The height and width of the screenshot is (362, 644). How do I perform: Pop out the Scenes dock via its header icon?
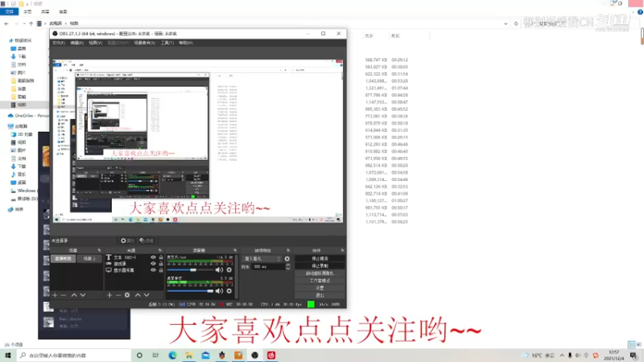(x=99, y=250)
